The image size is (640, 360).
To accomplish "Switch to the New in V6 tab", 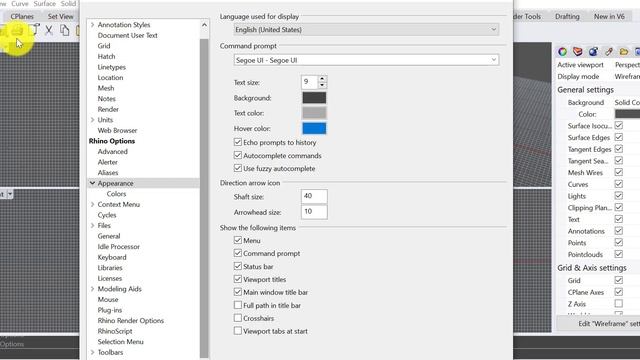I will pos(609,16).
